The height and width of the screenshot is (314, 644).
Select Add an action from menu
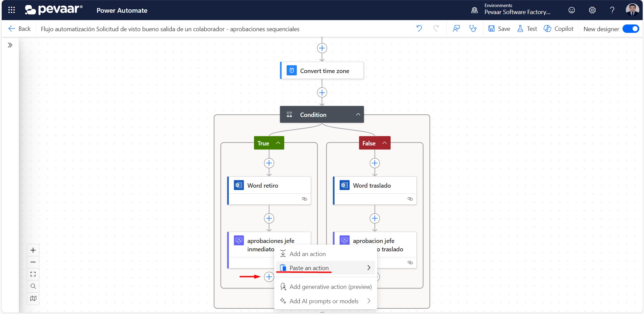pos(326,254)
